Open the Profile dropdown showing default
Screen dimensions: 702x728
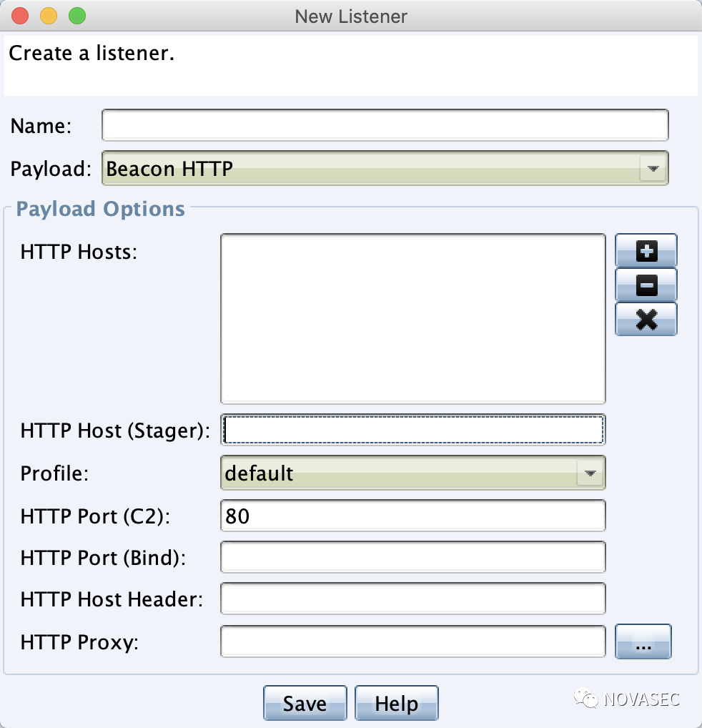393,473
